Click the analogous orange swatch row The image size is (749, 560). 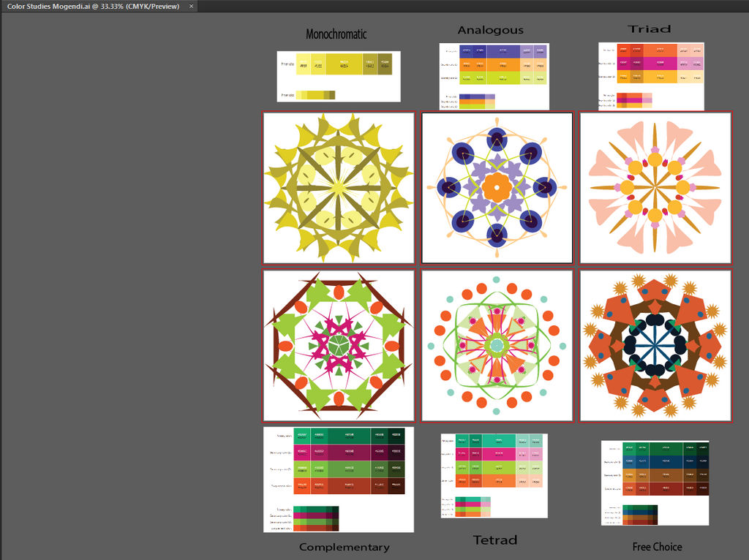coord(503,65)
